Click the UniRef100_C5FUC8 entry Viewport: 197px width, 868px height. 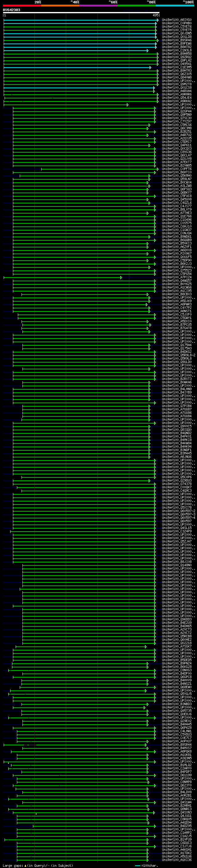pos(177,196)
